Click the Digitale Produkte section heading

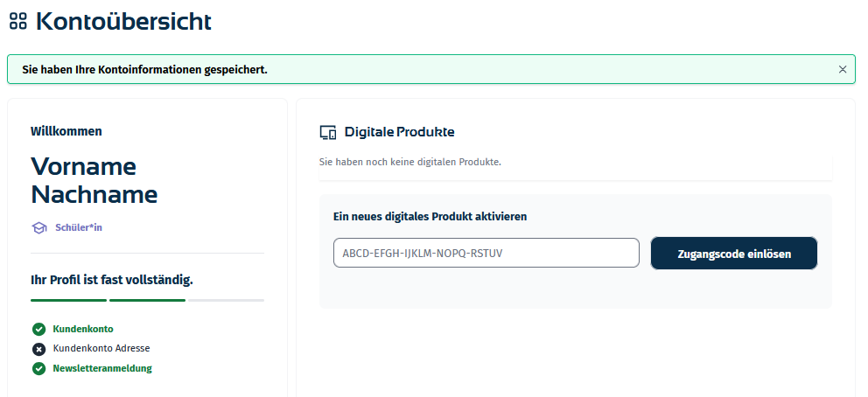399,132
